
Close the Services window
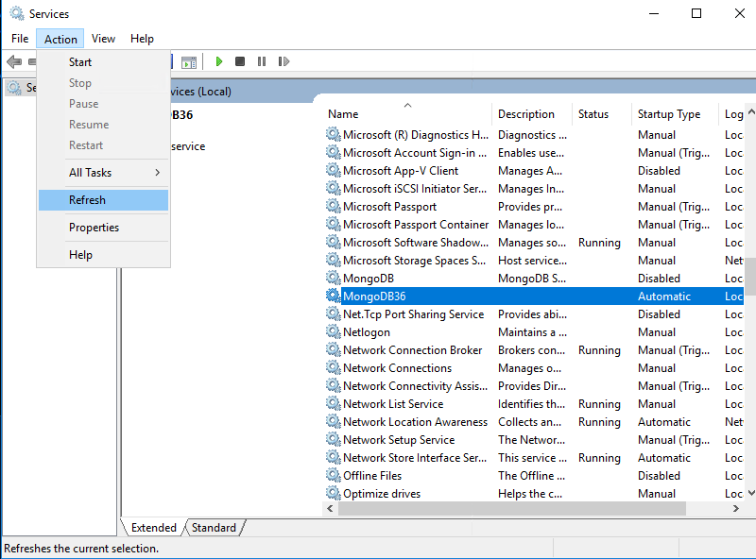[740, 13]
